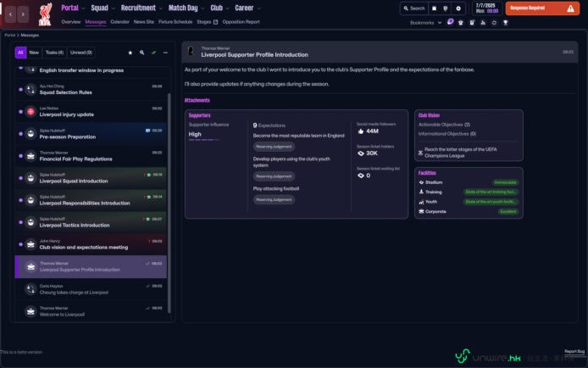The image size is (588, 368).
Task: Click the Champions League objective icon in Club Vision
Action: [x=420, y=153]
